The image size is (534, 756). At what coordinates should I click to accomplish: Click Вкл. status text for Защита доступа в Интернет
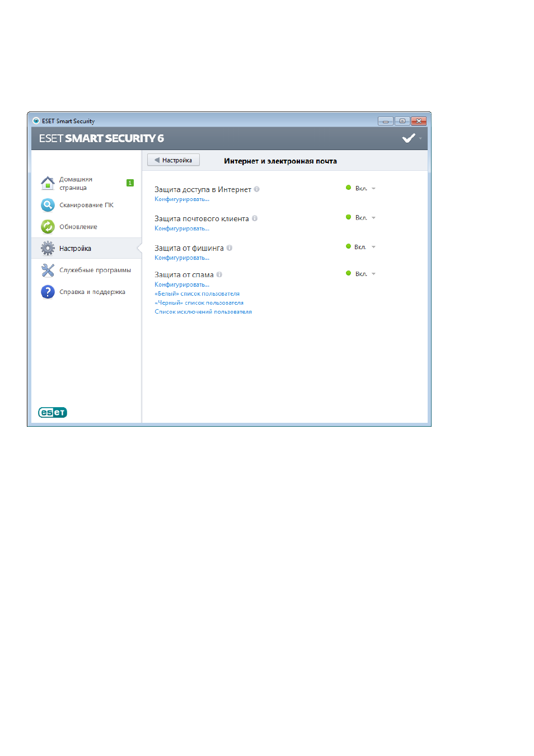361,189
